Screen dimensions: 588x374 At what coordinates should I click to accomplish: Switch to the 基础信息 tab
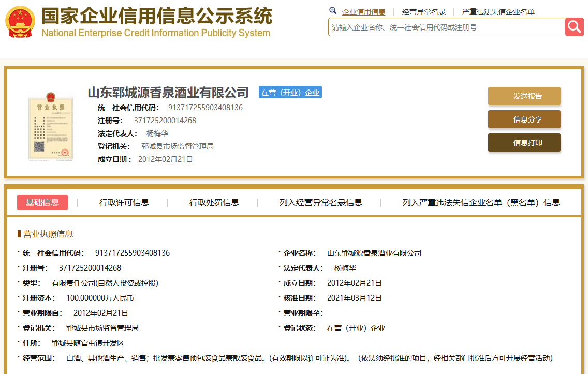pyautogui.click(x=42, y=202)
